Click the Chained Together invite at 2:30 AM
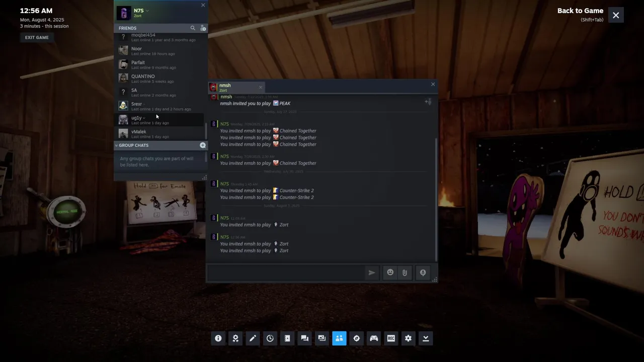The width and height of the screenshot is (644, 362). pos(294,163)
